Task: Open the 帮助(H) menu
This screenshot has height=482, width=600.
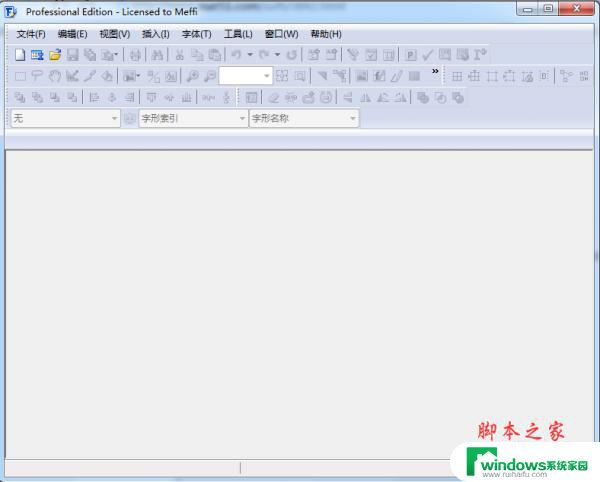Action: (x=326, y=34)
